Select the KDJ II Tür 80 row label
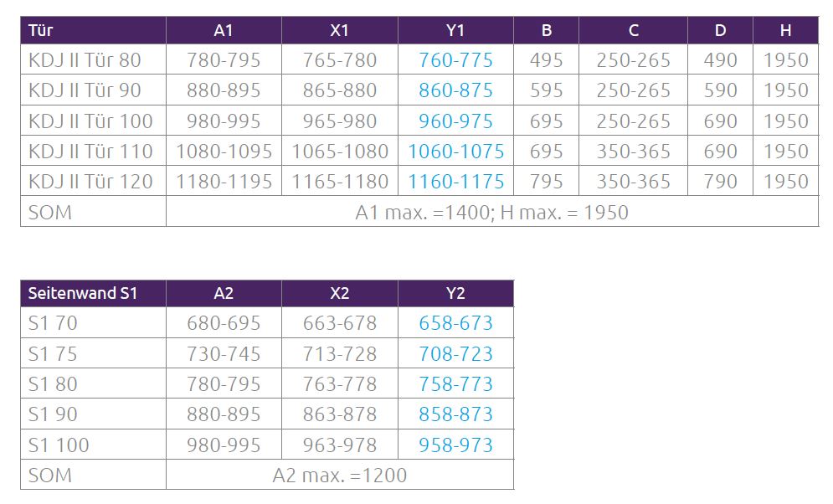The width and height of the screenshot is (833, 504). coord(85,60)
